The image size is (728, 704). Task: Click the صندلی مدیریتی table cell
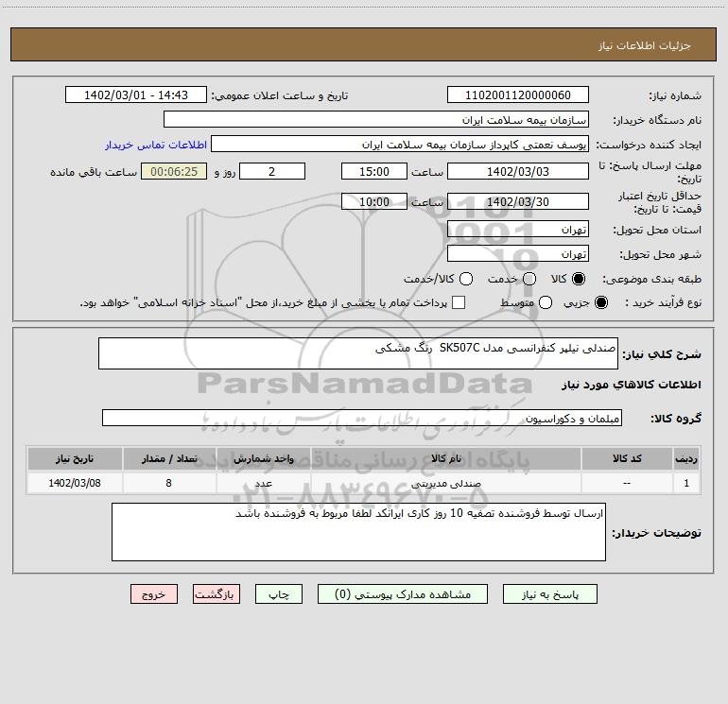coord(445,483)
